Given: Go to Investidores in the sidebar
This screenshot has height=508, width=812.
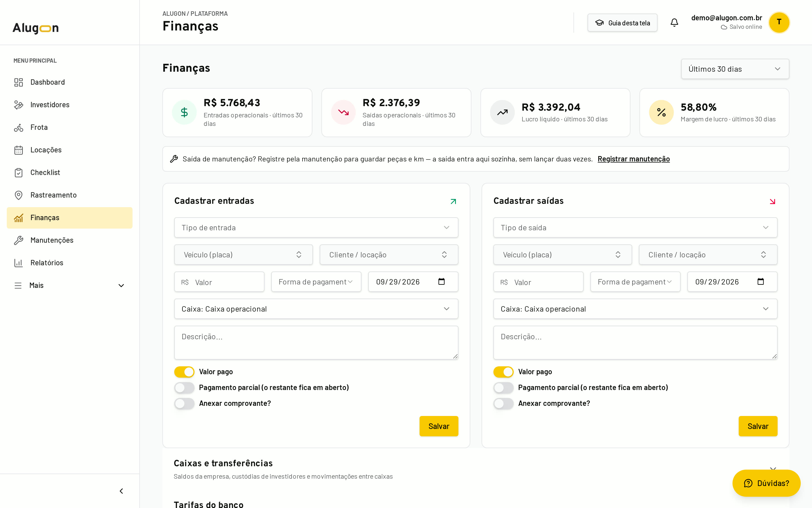Looking at the screenshot, I should pos(69,104).
